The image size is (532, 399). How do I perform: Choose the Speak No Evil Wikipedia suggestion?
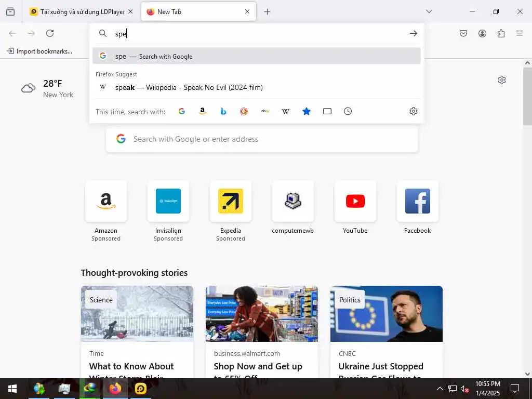point(257,87)
